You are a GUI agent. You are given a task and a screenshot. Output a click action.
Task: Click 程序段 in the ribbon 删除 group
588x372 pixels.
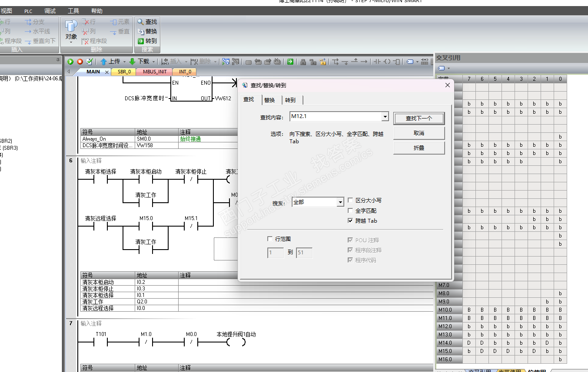pos(94,41)
